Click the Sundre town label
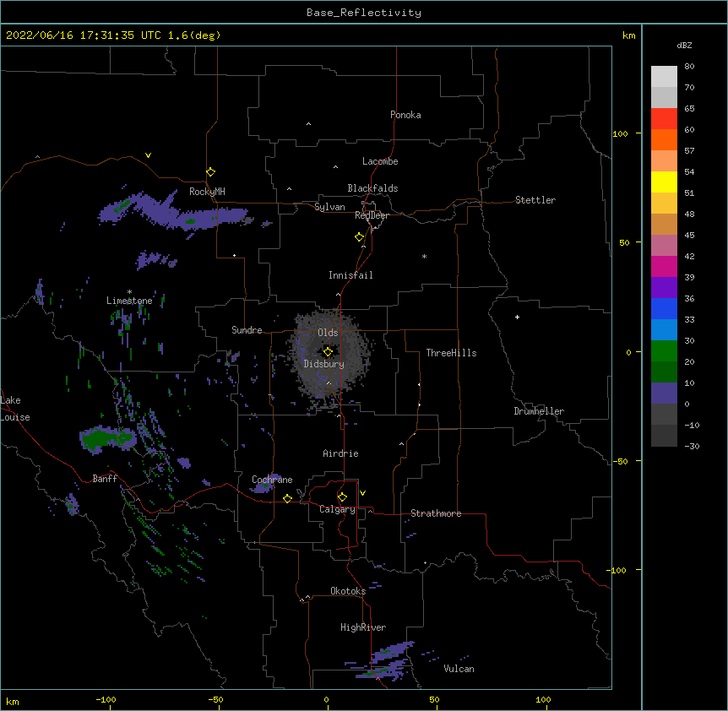 tap(247, 330)
